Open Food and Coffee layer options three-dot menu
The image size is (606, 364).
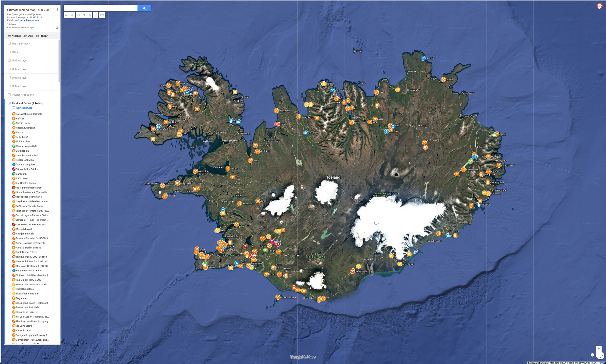pyautogui.click(x=56, y=103)
